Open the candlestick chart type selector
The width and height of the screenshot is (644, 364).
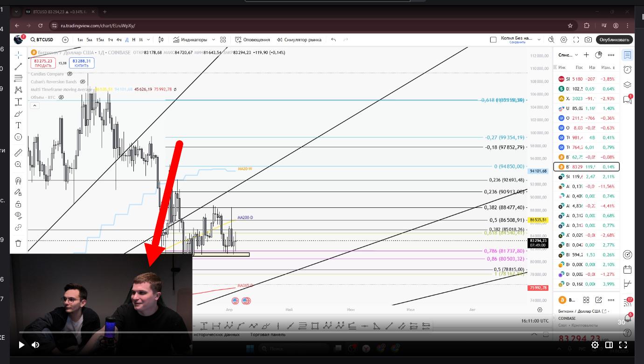161,40
